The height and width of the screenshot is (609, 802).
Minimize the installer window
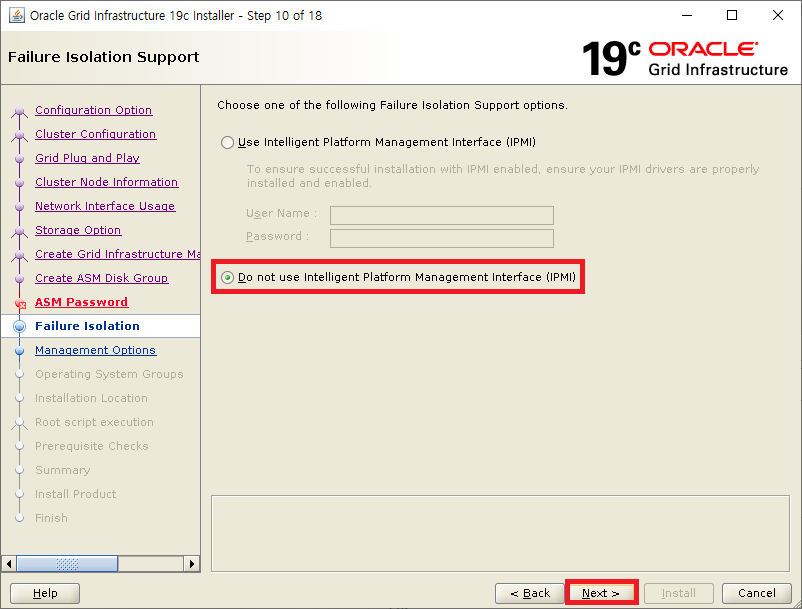tap(687, 15)
